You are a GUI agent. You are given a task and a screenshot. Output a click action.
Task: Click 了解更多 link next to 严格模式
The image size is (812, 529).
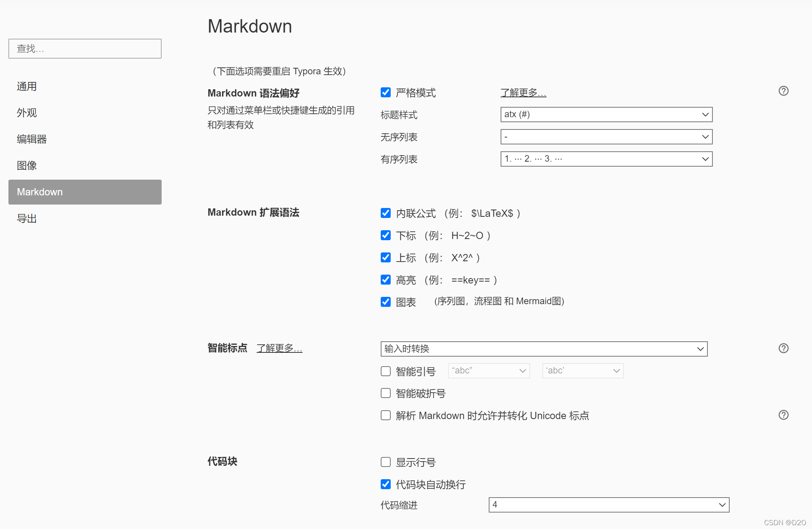click(523, 93)
